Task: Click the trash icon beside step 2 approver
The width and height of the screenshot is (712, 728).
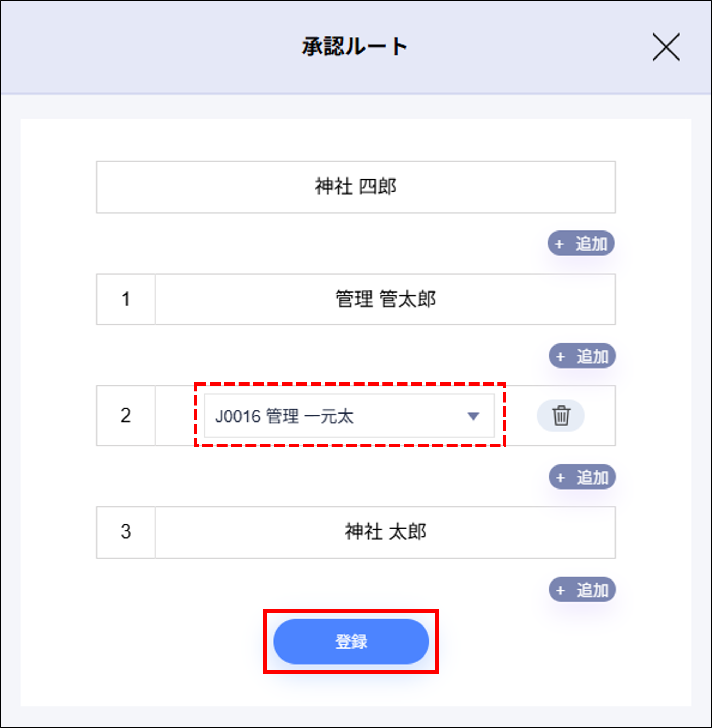Action: [x=560, y=416]
